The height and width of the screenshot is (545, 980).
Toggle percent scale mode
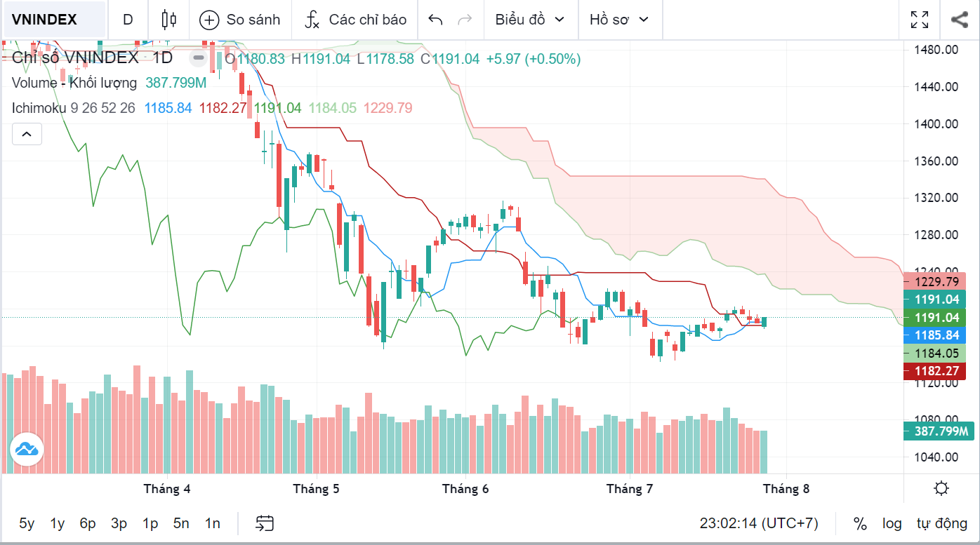click(x=860, y=523)
